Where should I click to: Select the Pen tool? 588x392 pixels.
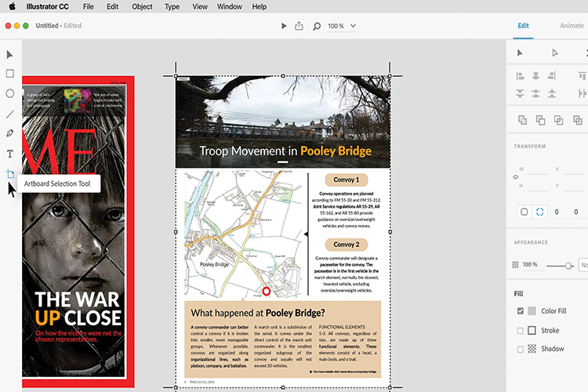pyautogui.click(x=10, y=133)
